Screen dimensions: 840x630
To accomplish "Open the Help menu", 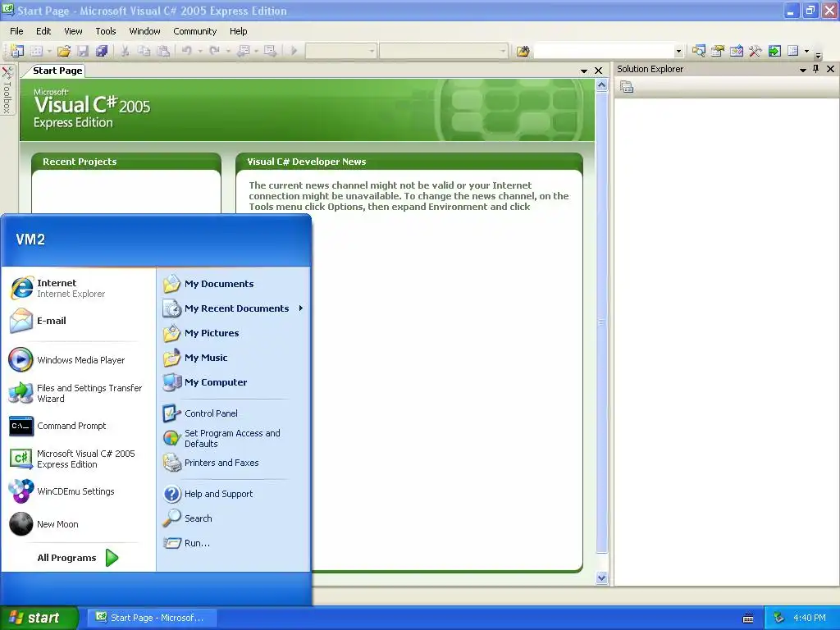I will coord(239,31).
